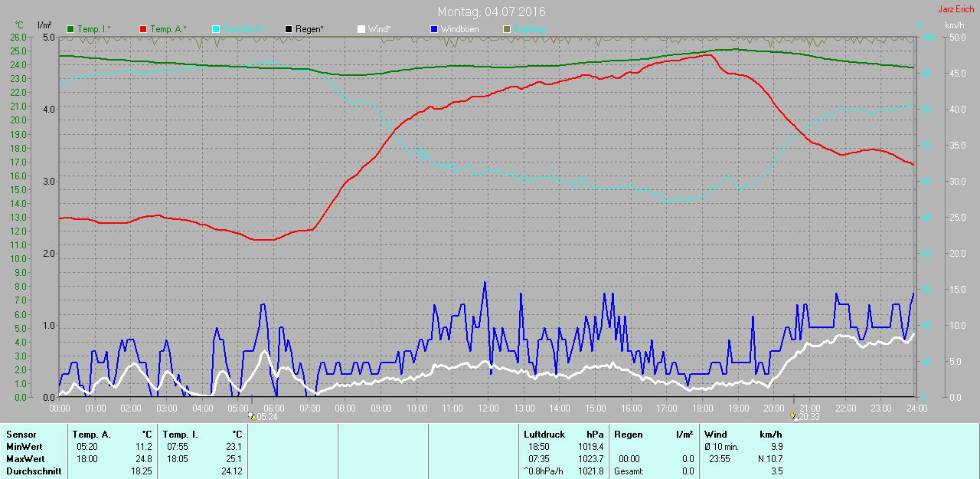This screenshot has height=479, width=980.
Task: Click the 'MaxWert' row label
Action: pyautogui.click(x=24, y=459)
